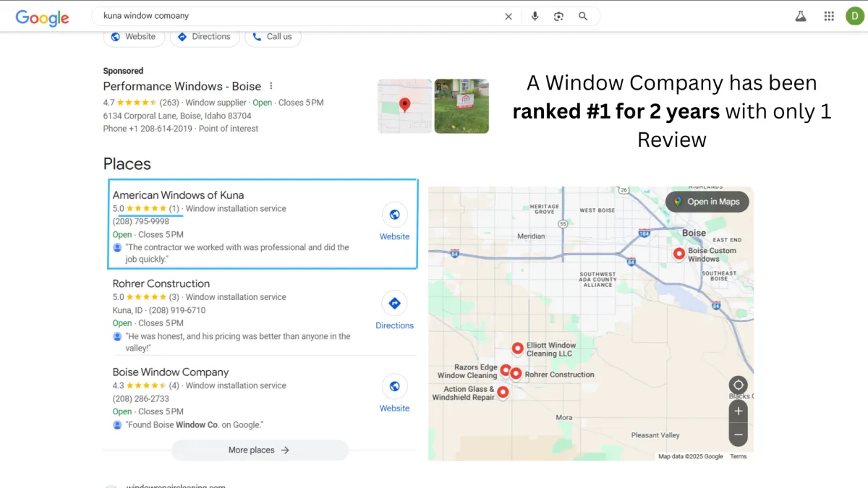Click the phone number (208) 795-9998
868x488 pixels.
pyautogui.click(x=141, y=221)
